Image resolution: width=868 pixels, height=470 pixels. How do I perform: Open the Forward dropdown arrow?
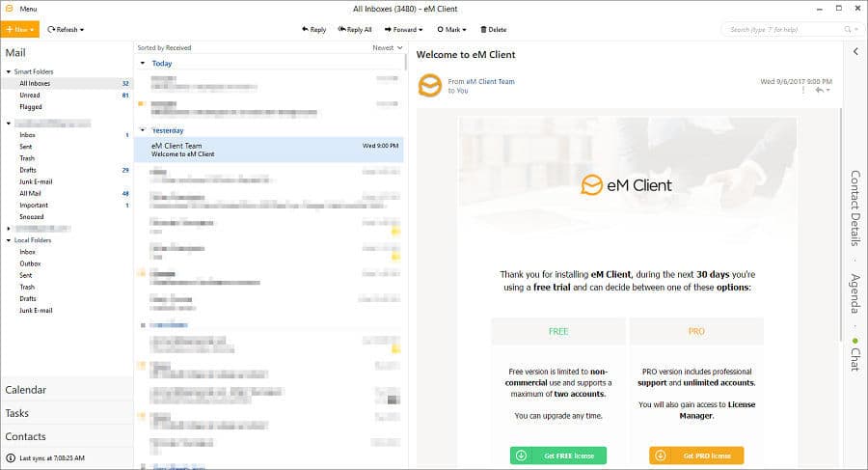coord(420,30)
